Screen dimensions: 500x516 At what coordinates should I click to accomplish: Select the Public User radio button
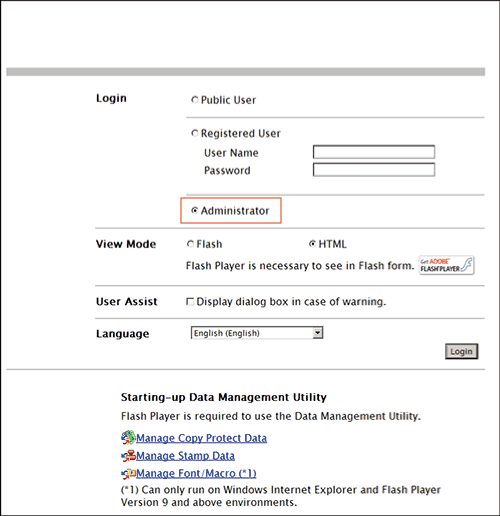(195, 100)
